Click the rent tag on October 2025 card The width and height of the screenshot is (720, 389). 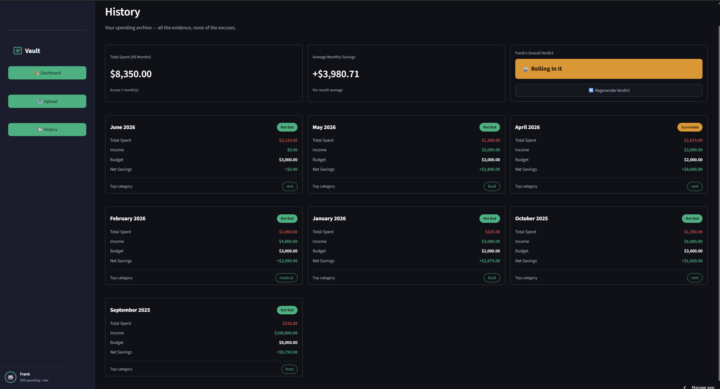coord(695,278)
